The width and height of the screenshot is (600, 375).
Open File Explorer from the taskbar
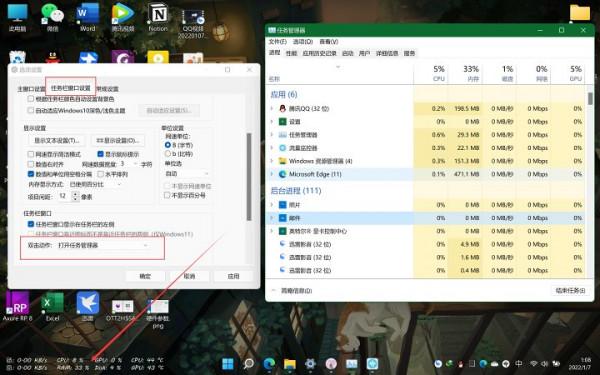[x=290, y=364]
